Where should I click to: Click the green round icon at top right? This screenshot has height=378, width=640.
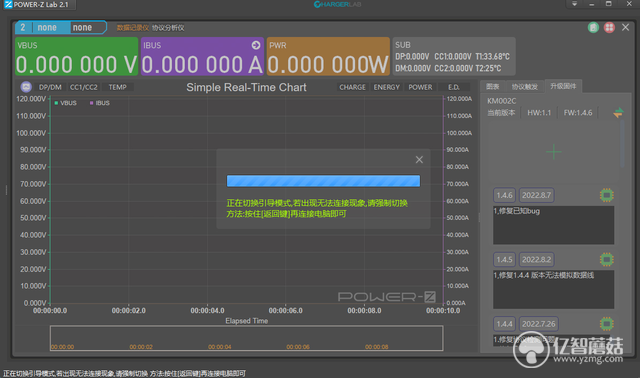[x=593, y=27]
